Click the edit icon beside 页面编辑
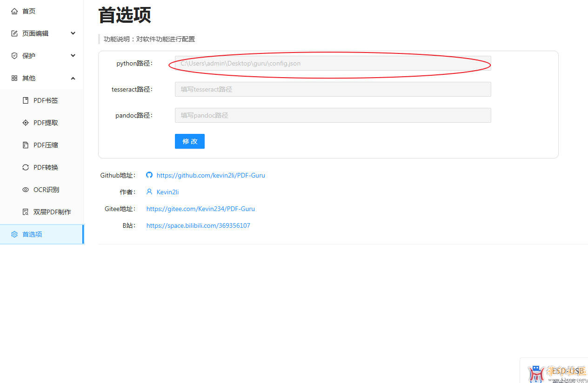 click(14, 33)
